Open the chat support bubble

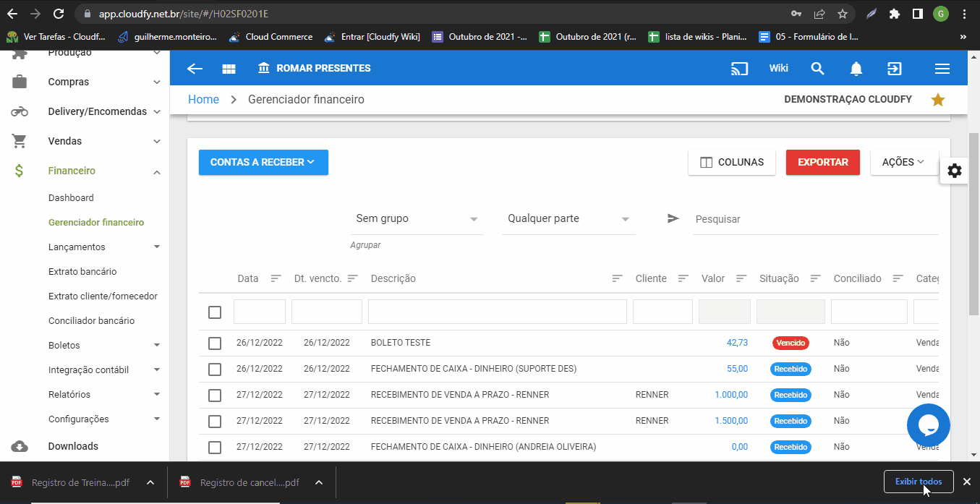[928, 425]
